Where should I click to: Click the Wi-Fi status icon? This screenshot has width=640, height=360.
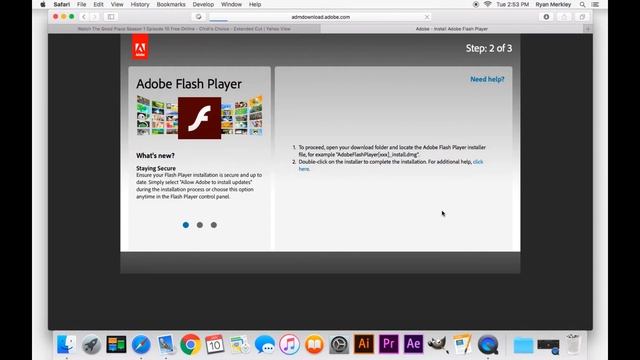pyautogui.click(x=487, y=4)
